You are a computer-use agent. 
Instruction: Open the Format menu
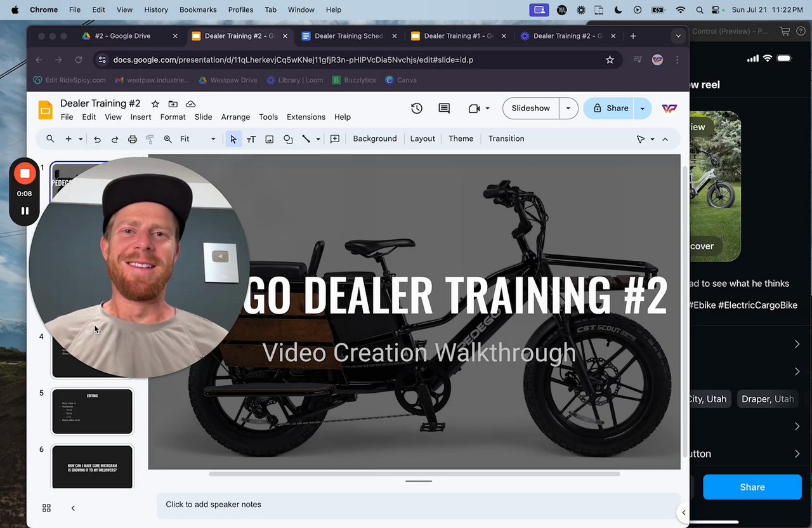click(173, 117)
